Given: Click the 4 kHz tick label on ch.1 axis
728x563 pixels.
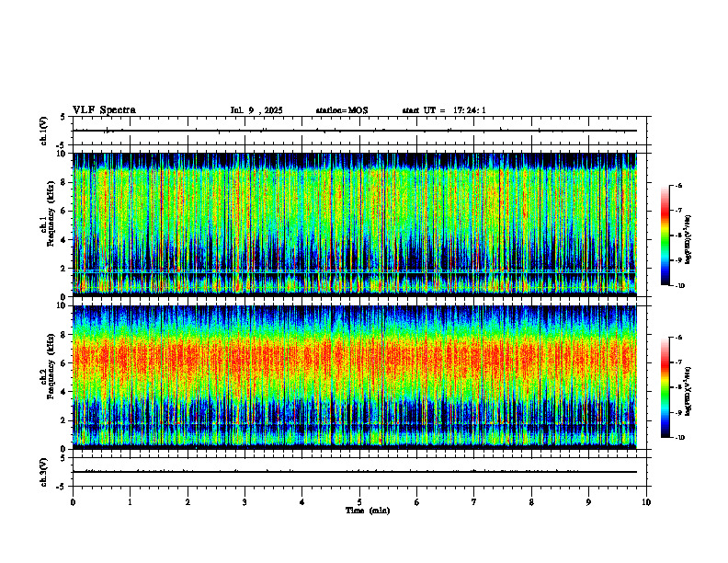Looking at the screenshot, I should point(64,240).
